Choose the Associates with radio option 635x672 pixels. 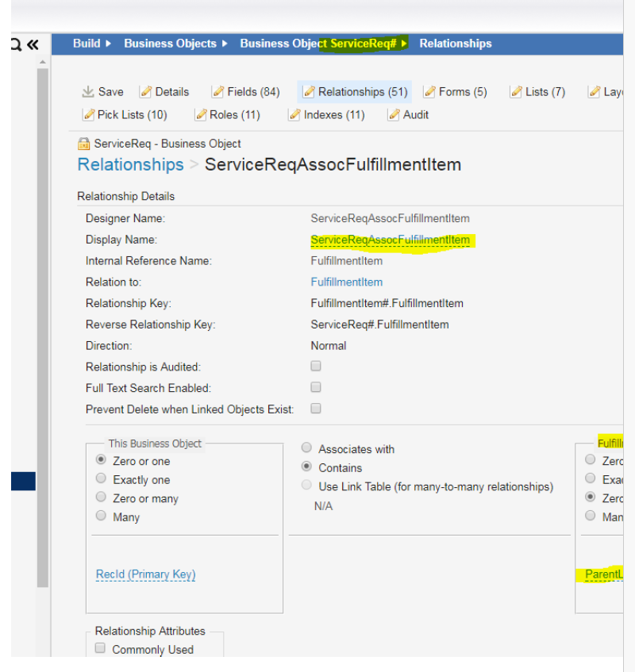(306, 447)
